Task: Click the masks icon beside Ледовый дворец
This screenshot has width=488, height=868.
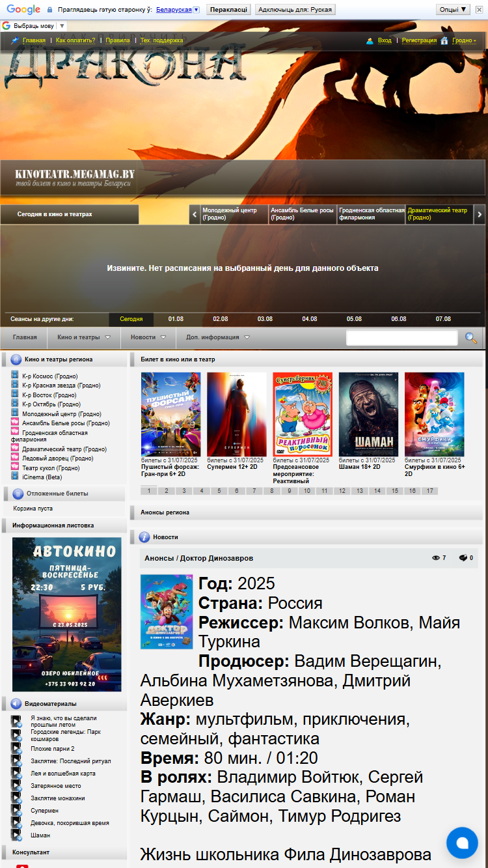Action: coord(15,458)
